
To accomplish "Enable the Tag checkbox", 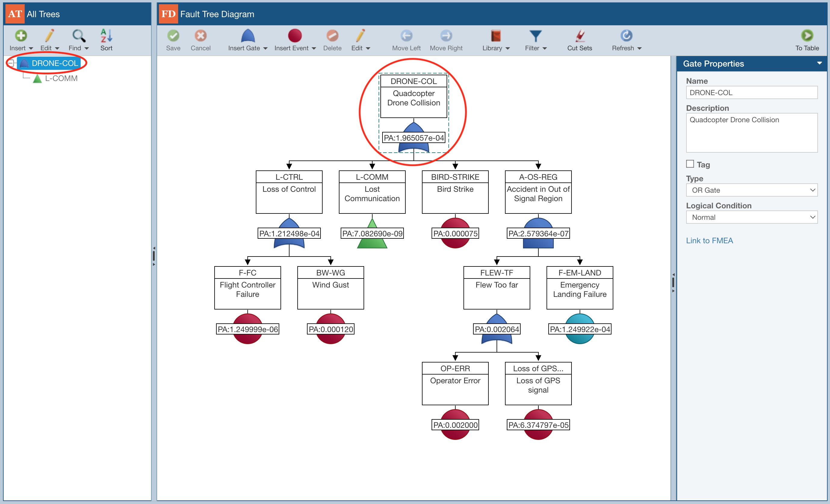I will [690, 164].
